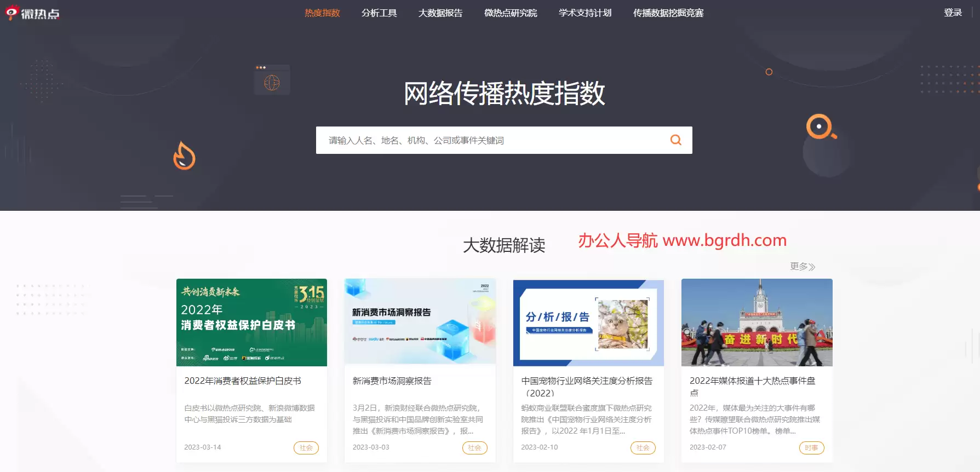Click the description starting 3月2日，新浪财经
Viewport: 980px width, 472px height.
417,419
